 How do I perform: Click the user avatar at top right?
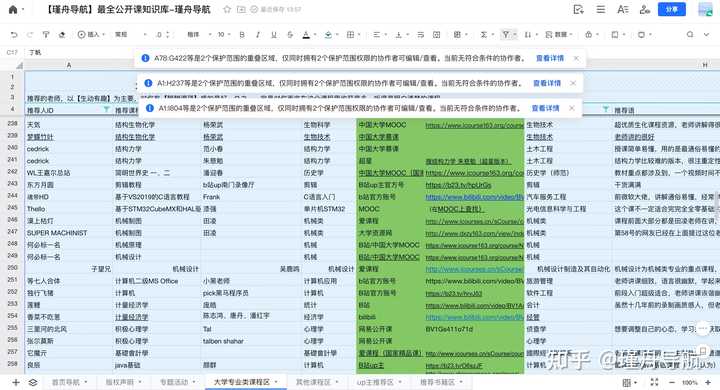coord(705,9)
